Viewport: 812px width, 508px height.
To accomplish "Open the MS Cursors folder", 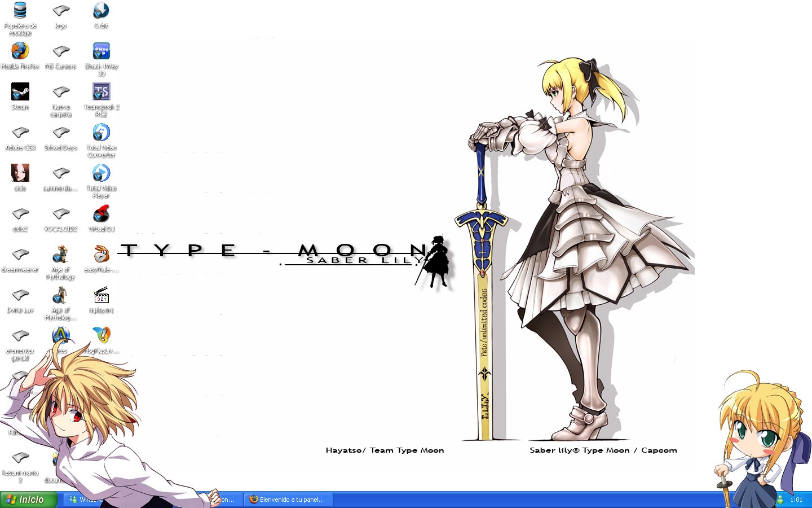I will point(61,56).
